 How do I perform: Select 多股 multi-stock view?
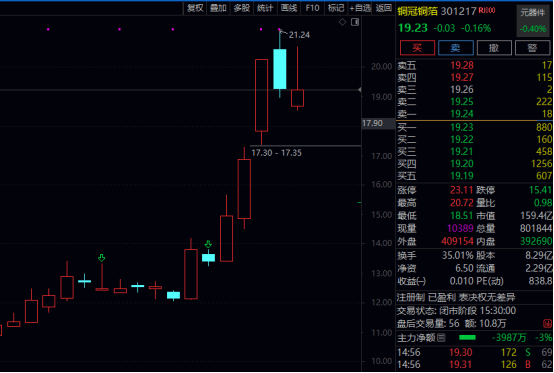[x=242, y=8]
